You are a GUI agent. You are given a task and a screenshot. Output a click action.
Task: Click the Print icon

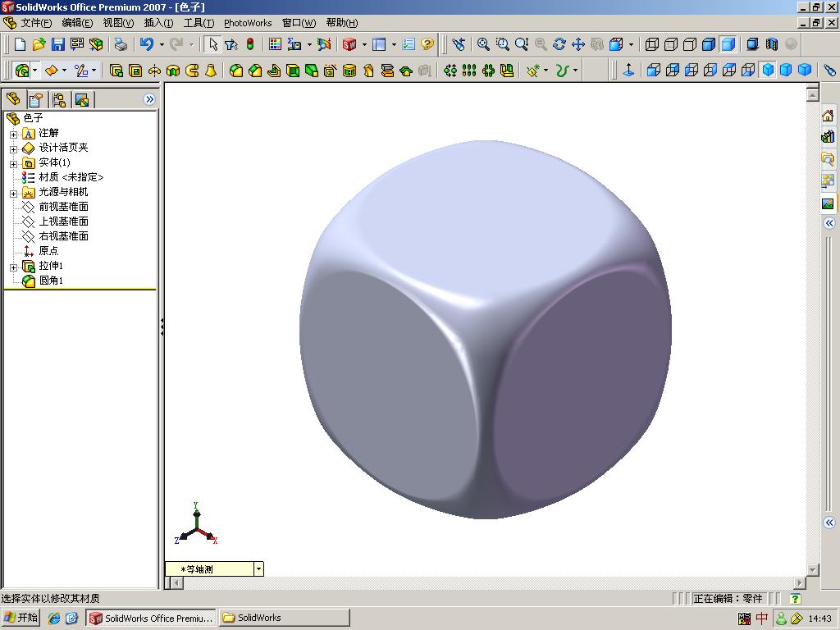tap(121, 44)
